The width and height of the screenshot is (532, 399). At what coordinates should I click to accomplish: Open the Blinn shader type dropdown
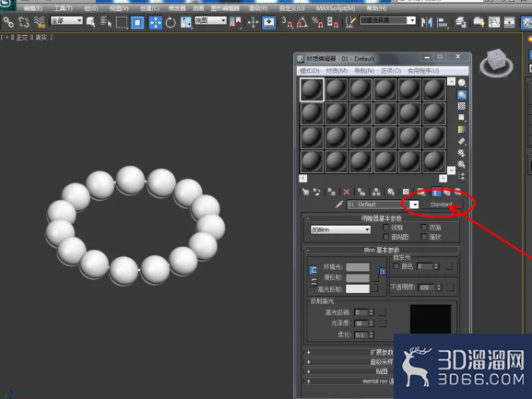[x=340, y=229]
